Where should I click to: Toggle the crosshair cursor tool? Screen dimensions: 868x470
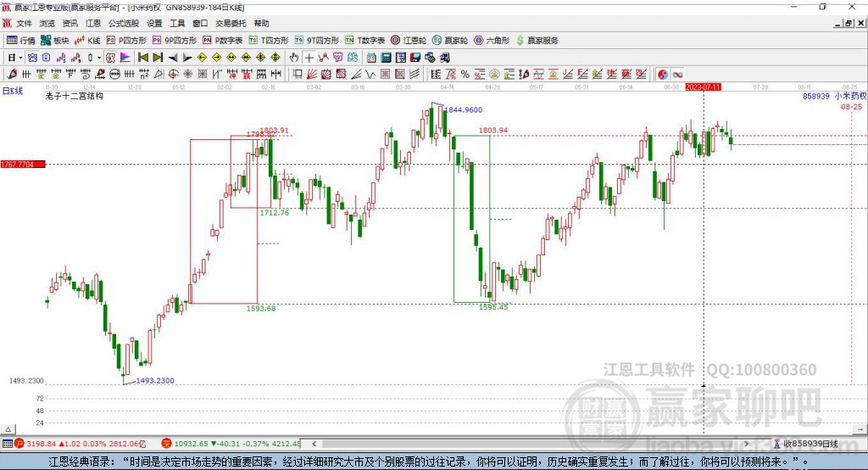point(309,58)
